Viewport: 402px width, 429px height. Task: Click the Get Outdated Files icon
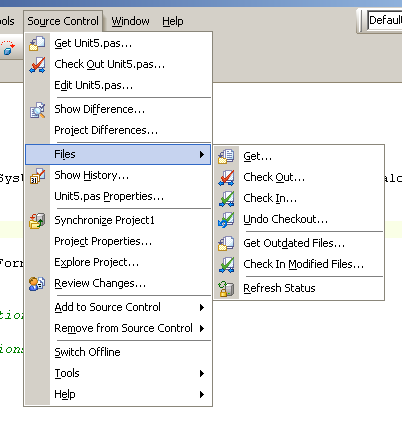coord(226,243)
